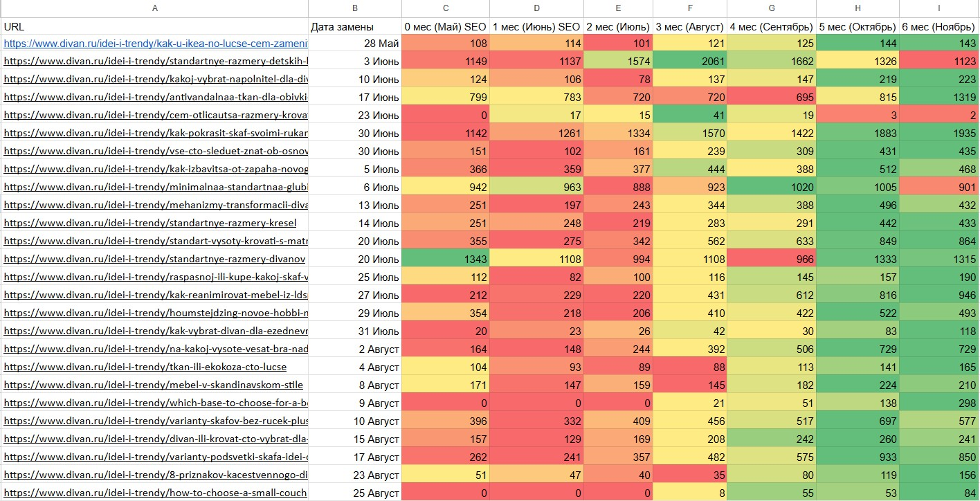Click the column F header letter
The image size is (980, 501).
tap(690, 8)
